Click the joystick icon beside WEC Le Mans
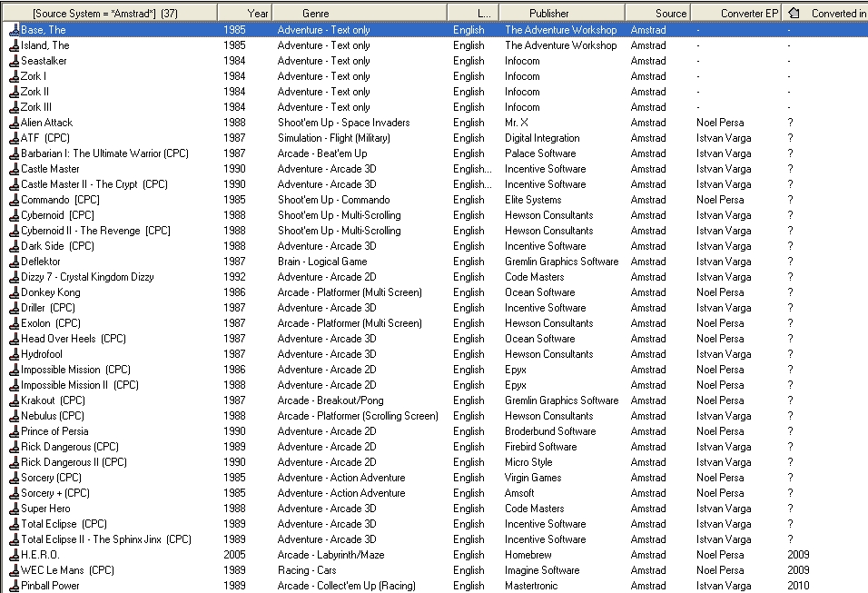The image size is (868, 593). tap(15, 570)
